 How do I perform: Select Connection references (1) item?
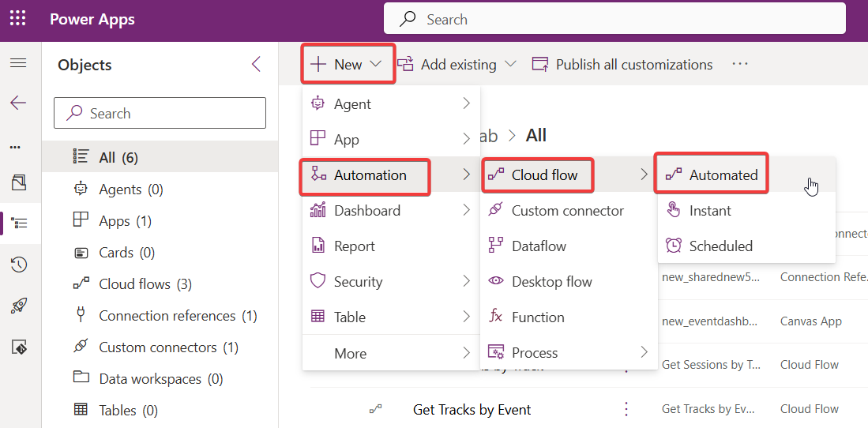pyautogui.click(x=160, y=316)
